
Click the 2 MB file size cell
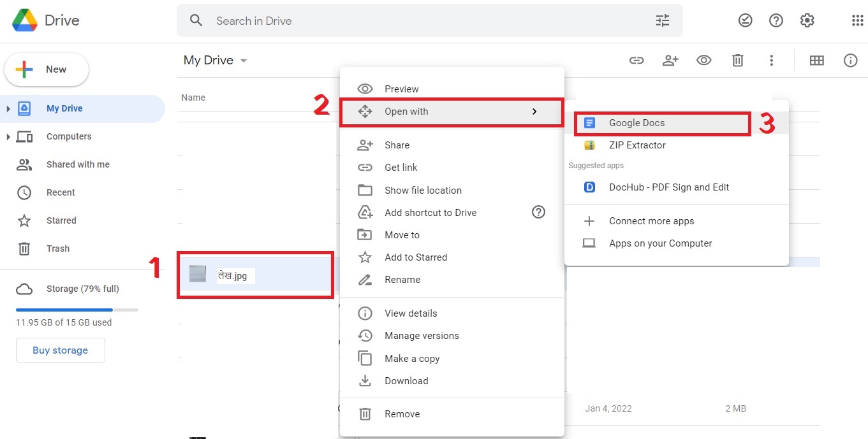pyautogui.click(x=735, y=408)
